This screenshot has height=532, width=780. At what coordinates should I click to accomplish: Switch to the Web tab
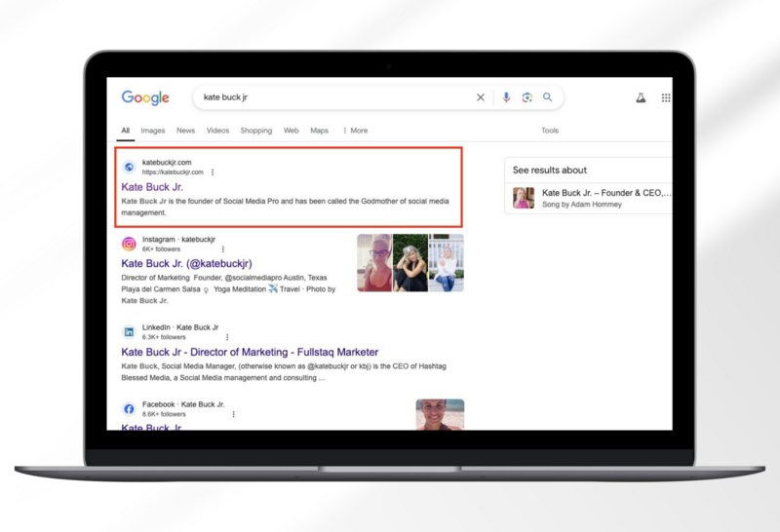(291, 131)
